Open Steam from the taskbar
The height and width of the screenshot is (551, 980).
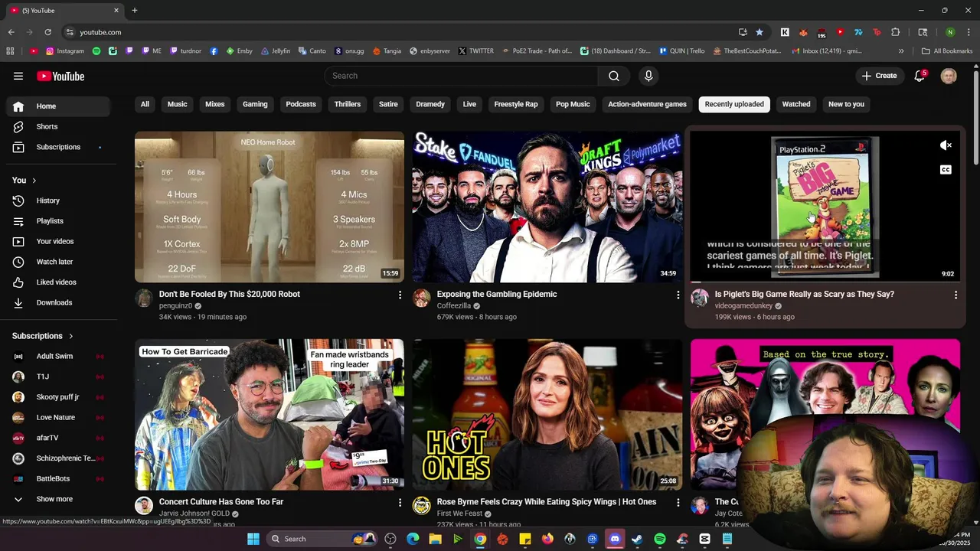[x=637, y=539]
